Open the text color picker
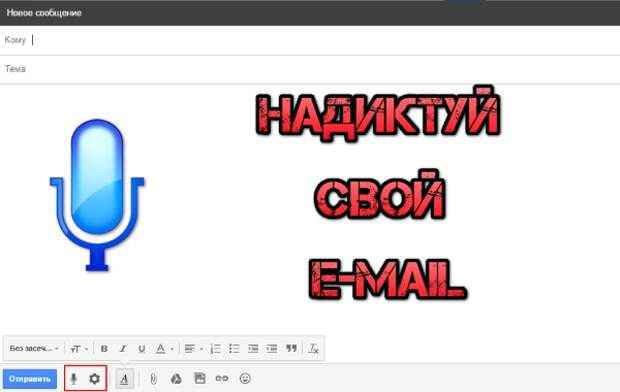This screenshot has height=392, width=620. point(164,349)
